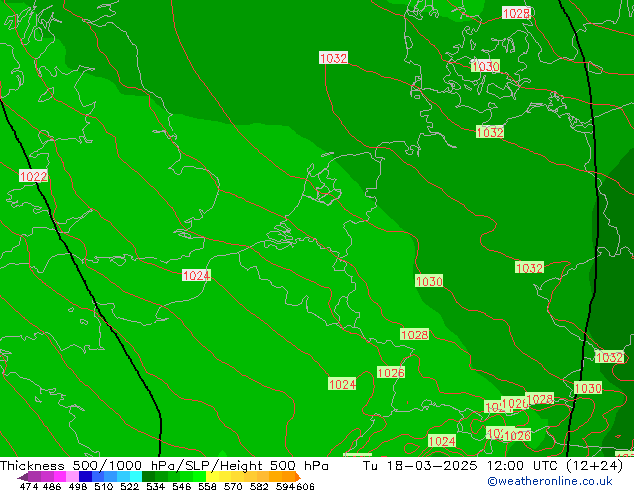Click the legend value 510
Image resolution: width=634 pixels, height=490 pixels.
[104, 486]
